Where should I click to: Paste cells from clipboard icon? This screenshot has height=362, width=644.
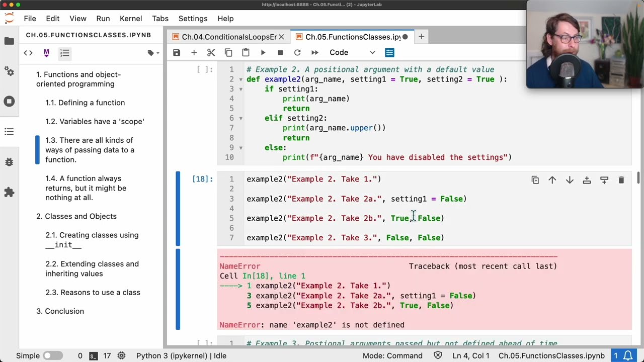click(x=246, y=52)
